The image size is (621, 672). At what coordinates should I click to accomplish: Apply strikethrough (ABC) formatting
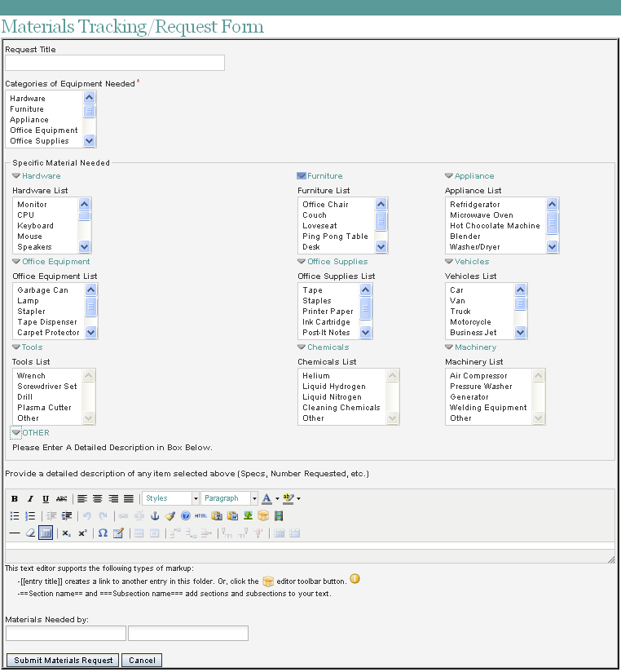coord(61,498)
